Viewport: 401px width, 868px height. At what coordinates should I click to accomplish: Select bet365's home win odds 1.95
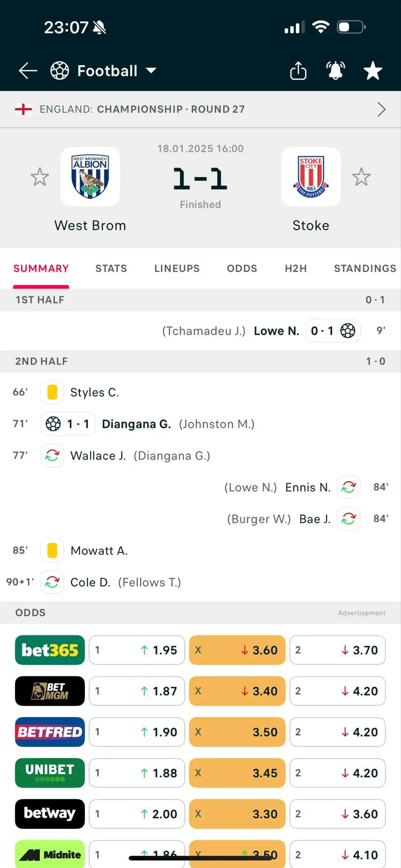pos(137,650)
